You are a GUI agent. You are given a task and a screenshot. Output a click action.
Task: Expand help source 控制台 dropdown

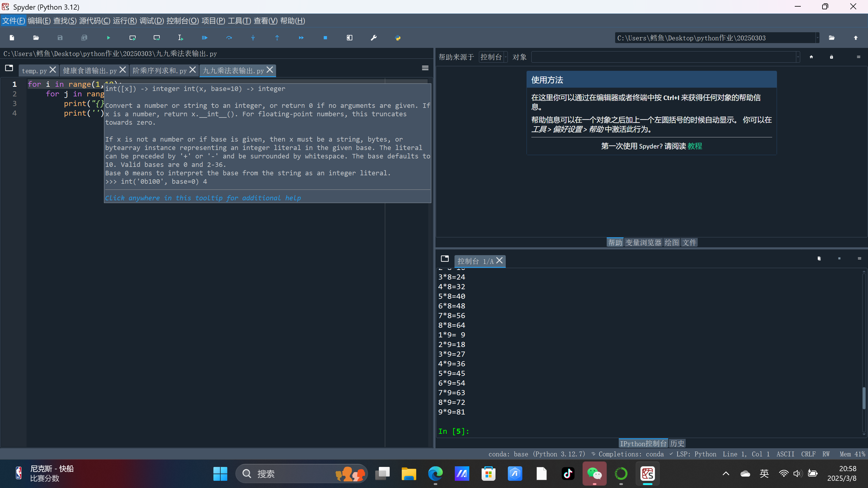point(505,57)
